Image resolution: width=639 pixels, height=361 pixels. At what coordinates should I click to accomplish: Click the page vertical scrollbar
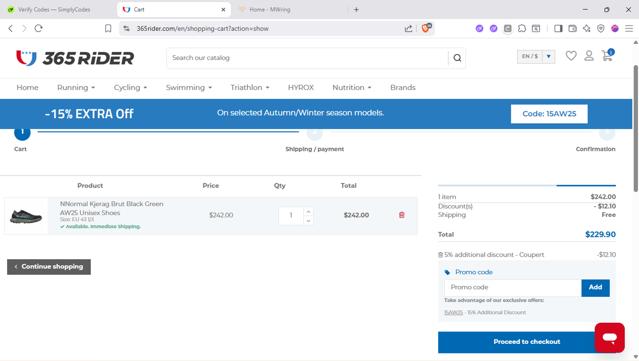click(x=635, y=128)
